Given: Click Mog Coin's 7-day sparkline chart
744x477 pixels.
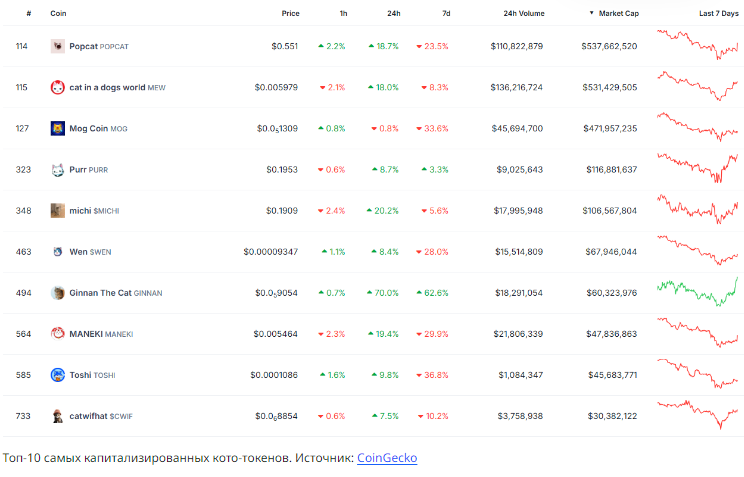Looking at the screenshot, I should coord(698,127).
